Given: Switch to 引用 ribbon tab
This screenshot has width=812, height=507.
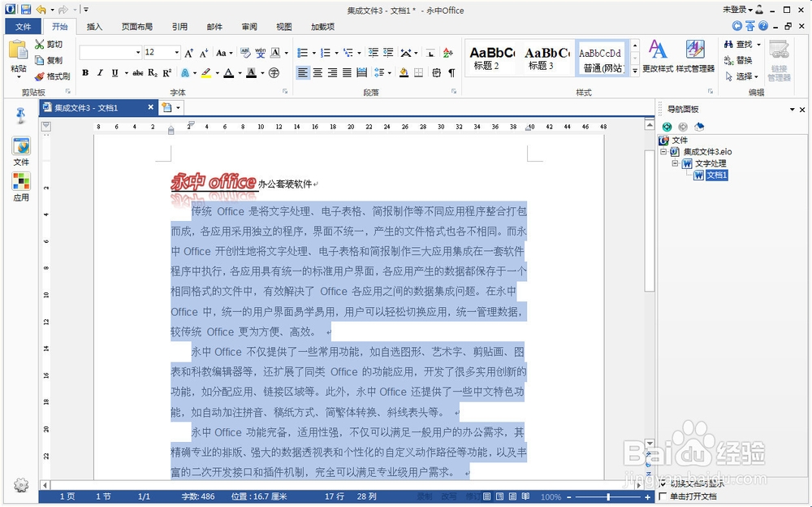Looking at the screenshot, I should coord(179,27).
